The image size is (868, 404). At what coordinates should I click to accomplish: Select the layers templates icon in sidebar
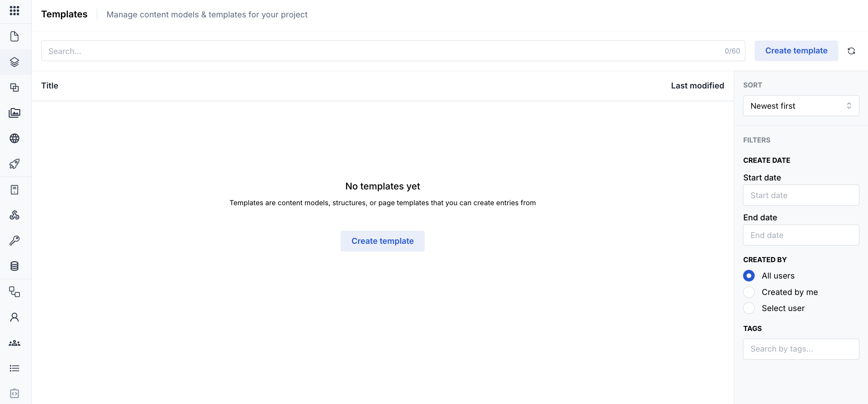14,62
